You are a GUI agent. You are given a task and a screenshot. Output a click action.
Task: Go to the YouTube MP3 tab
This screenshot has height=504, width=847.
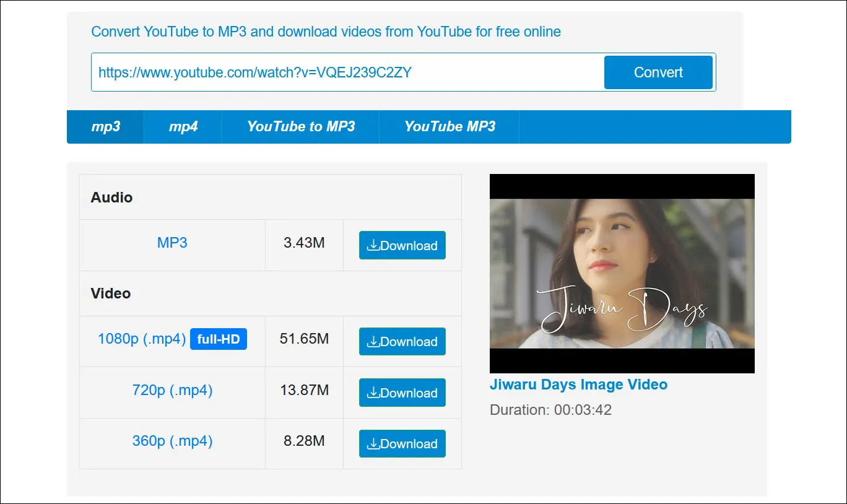450,126
